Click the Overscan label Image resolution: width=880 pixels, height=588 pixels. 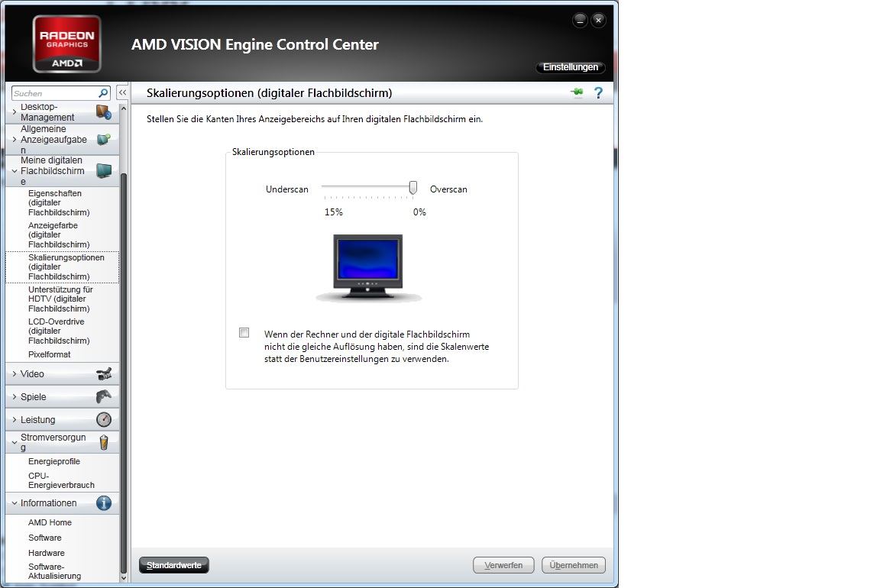click(x=448, y=189)
